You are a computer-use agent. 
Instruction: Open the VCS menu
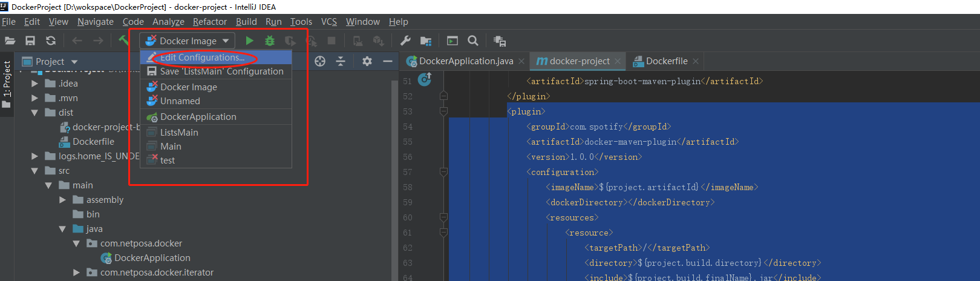[x=329, y=22]
